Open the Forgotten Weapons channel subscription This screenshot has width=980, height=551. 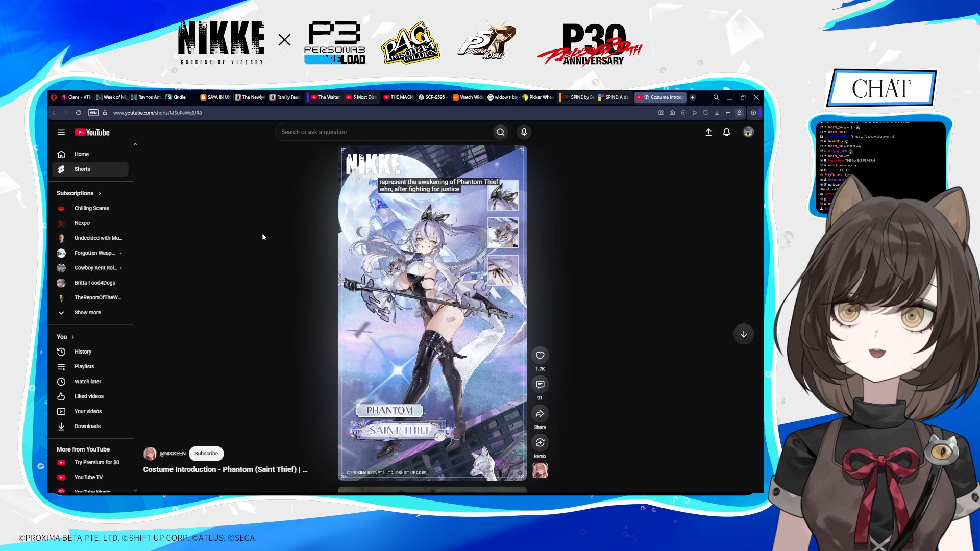(90, 253)
